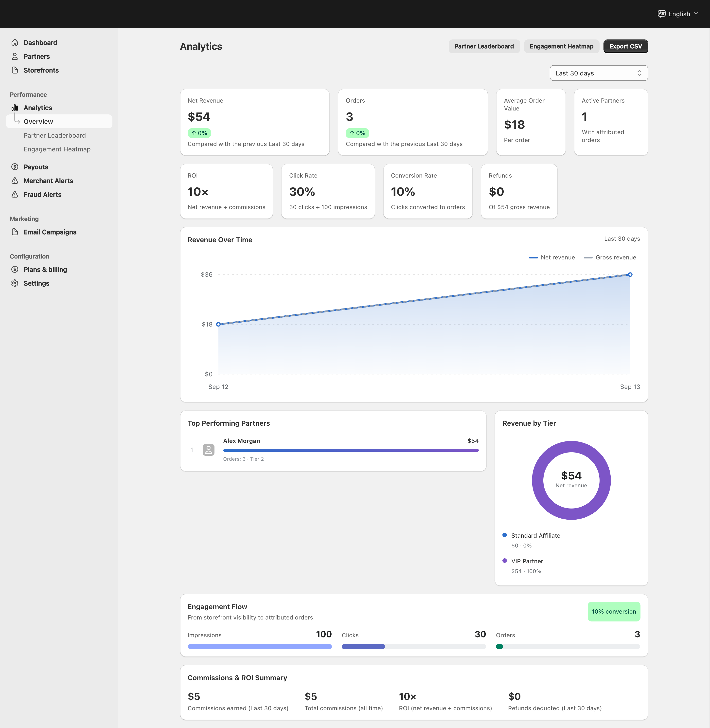Viewport: 710px width, 728px height.
Task: Click the Plans & billing dollar icon
Action: pos(15,269)
